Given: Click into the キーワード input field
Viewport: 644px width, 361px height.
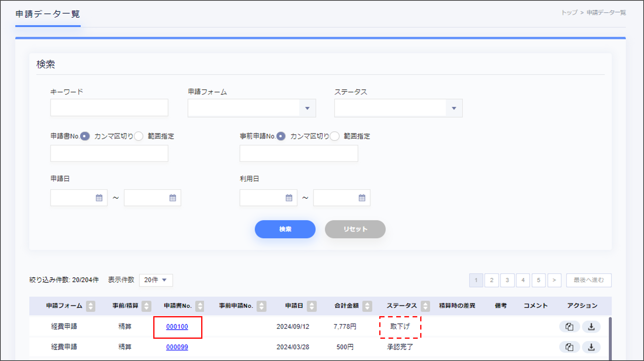Looking at the screenshot, I should pyautogui.click(x=109, y=108).
